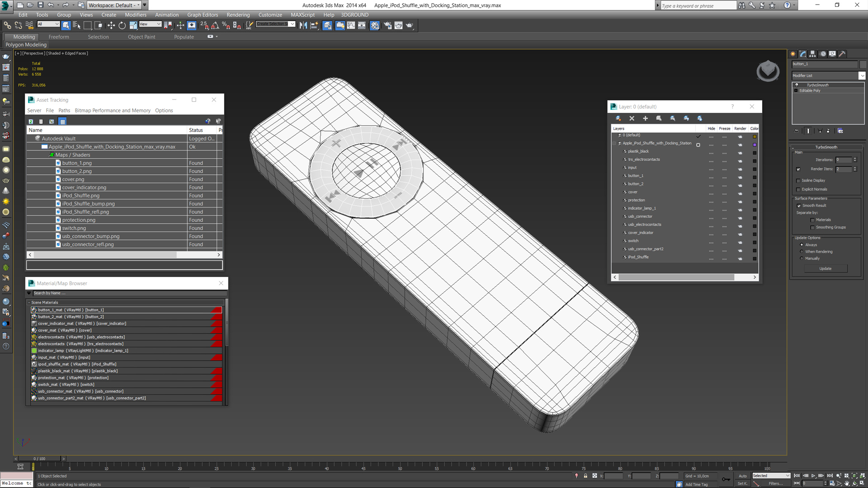
Task: Click Play Animation button
Action: (x=813, y=476)
